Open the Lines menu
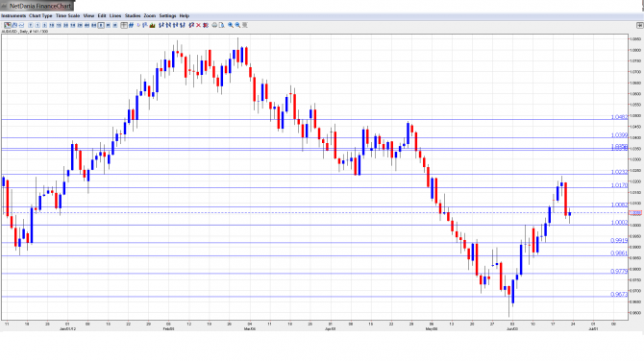This screenshot has width=644, height=361. tap(115, 15)
